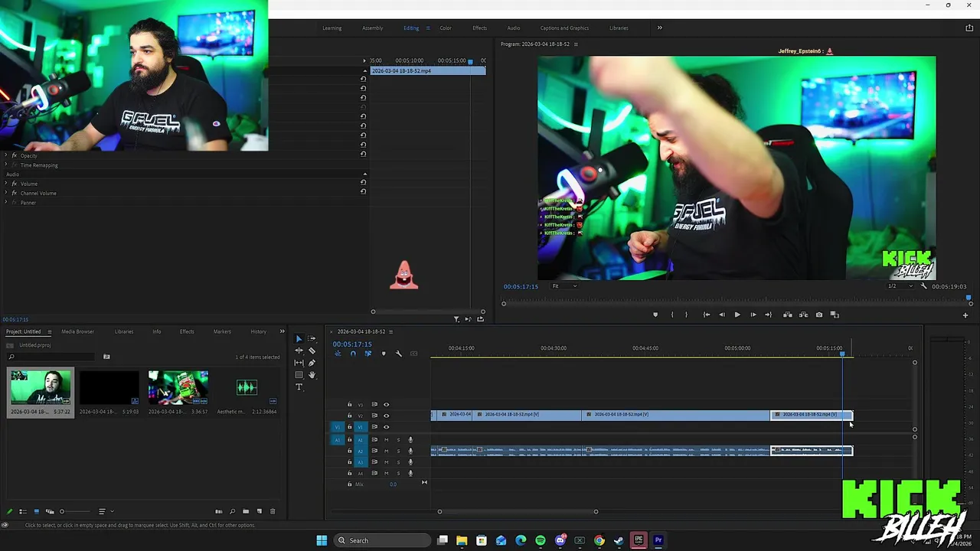The width and height of the screenshot is (980, 551).
Task: Expand the Opacity effect
Action: (x=6, y=155)
